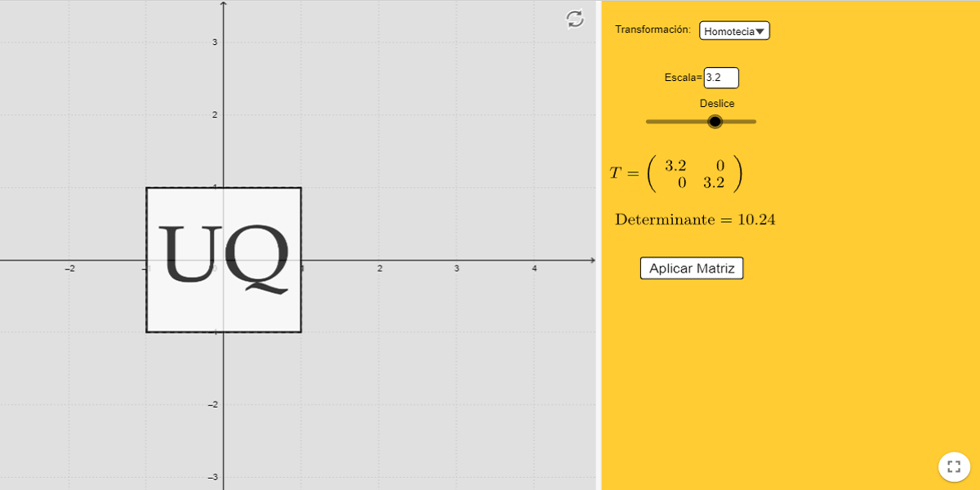980x490 pixels.
Task: Click the reset construction refresh icon
Action: (576, 20)
